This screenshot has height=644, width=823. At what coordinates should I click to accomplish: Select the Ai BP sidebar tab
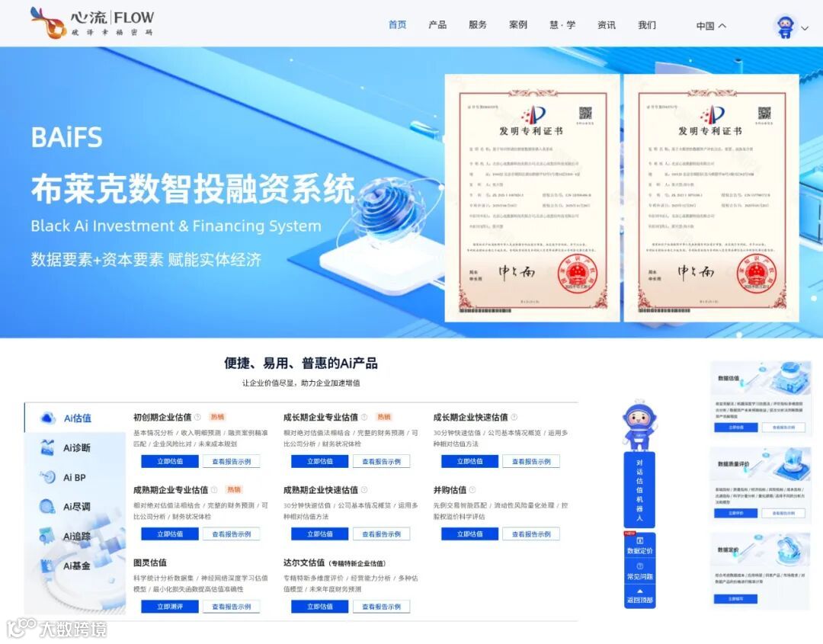tap(75, 477)
